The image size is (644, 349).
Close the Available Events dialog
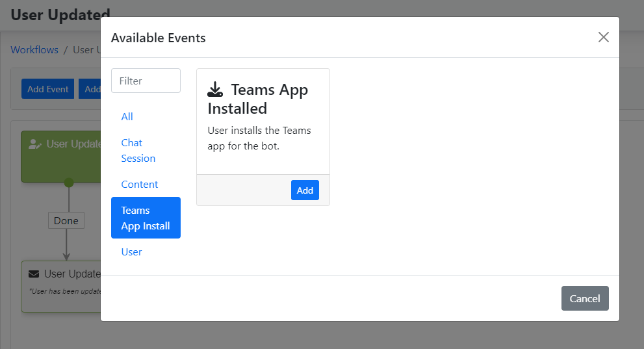[603, 37]
